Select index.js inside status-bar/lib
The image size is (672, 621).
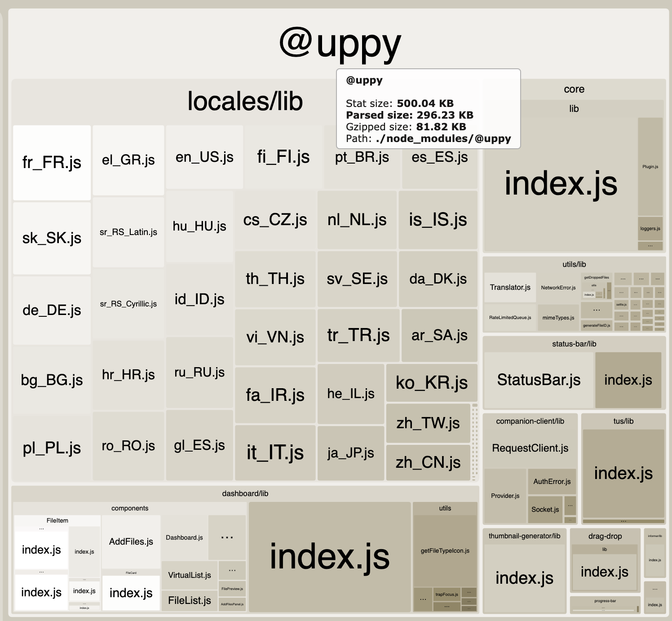click(x=628, y=380)
